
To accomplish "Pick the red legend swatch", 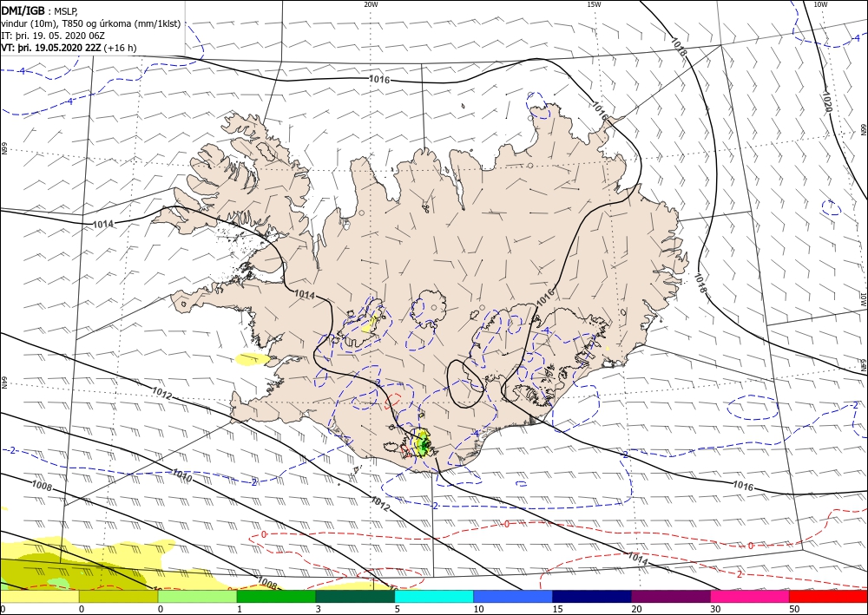I will tap(829, 596).
